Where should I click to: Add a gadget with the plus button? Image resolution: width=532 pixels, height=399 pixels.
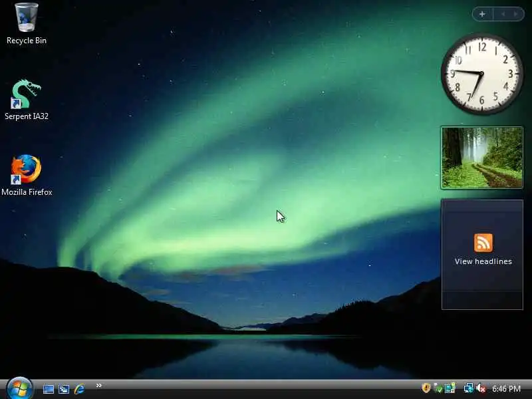(482, 14)
